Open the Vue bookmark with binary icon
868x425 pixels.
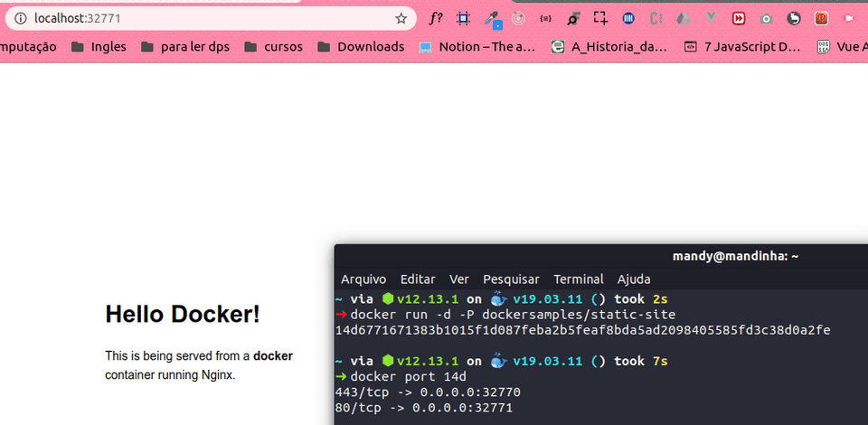point(842,47)
